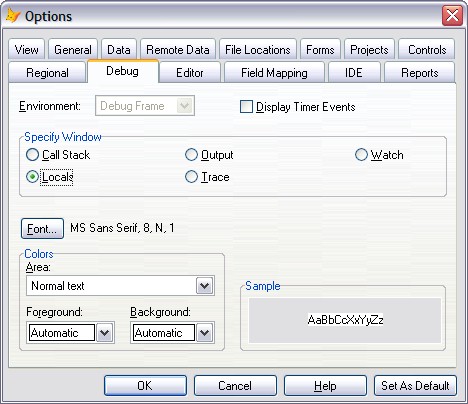Switch to the Editor tab

[190, 73]
